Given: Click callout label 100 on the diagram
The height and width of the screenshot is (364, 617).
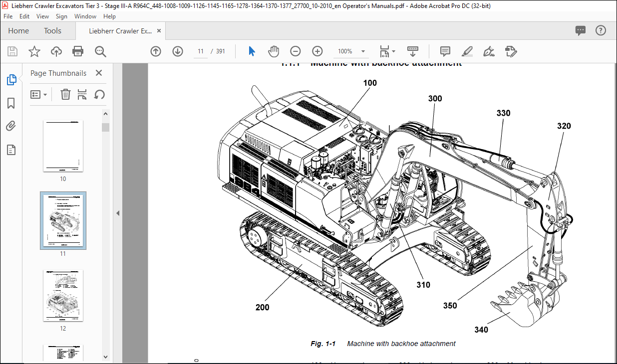Looking at the screenshot, I should click(x=370, y=83).
